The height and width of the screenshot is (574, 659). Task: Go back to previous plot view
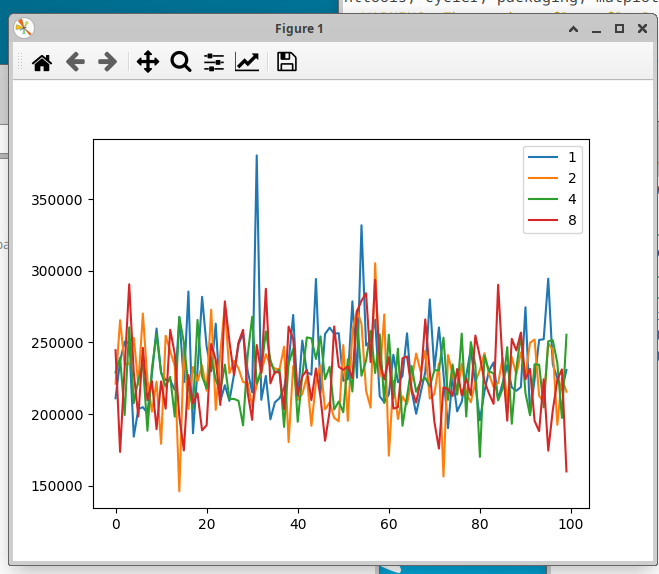75,63
